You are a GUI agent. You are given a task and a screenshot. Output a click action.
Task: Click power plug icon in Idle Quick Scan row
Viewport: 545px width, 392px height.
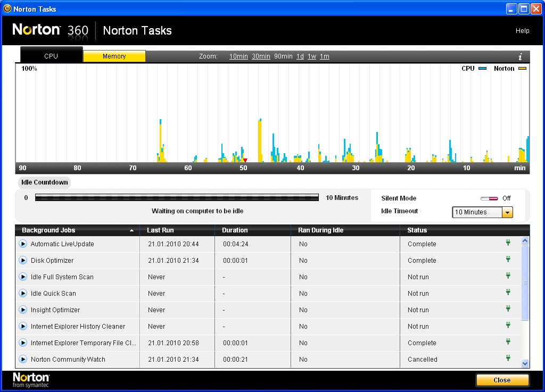pyautogui.click(x=508, y=292)
